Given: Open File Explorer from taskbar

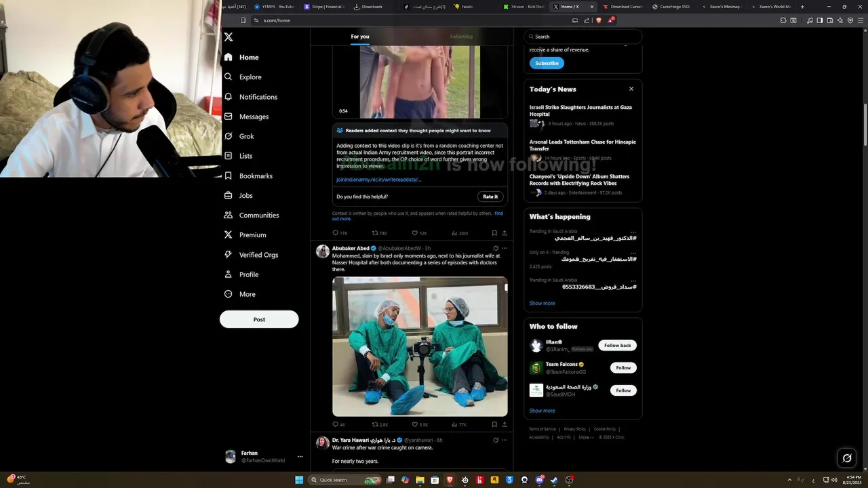Looking at the screenshot, I should tap(420, 480).
